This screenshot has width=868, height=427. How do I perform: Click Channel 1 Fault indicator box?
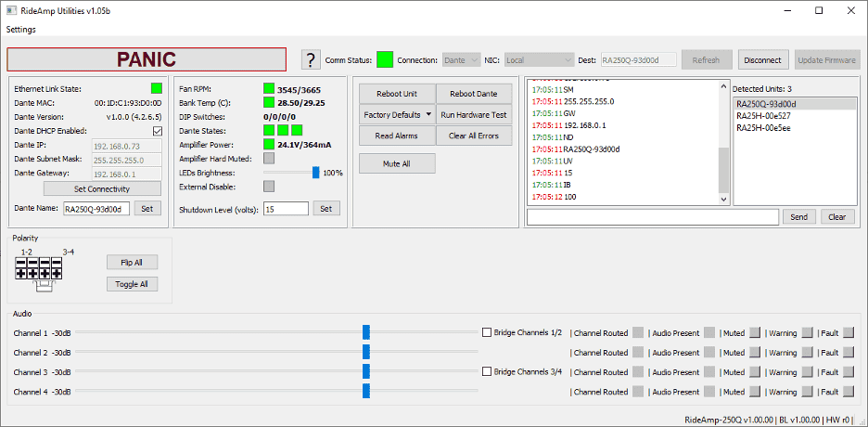click(x=848, y=332)
